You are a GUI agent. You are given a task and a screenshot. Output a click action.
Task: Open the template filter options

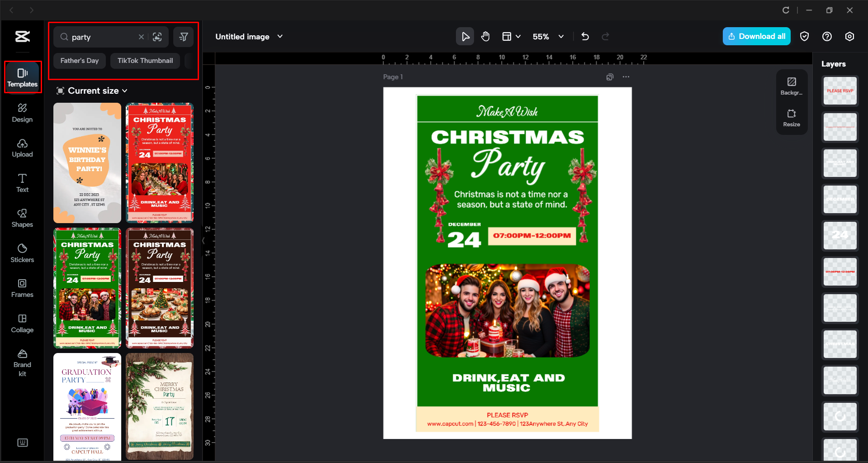[x=183, y=37]
